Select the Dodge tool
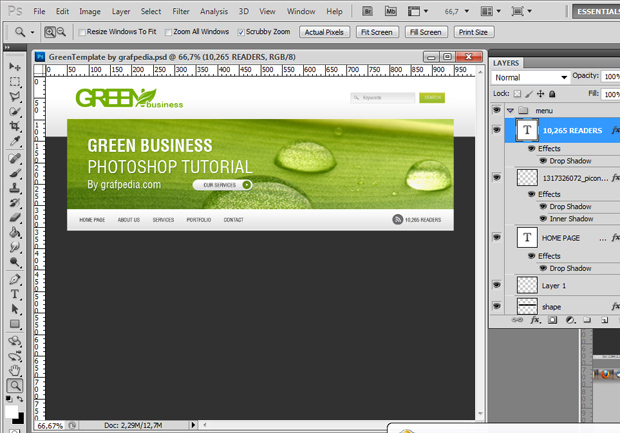 click(x=15, y=262)
